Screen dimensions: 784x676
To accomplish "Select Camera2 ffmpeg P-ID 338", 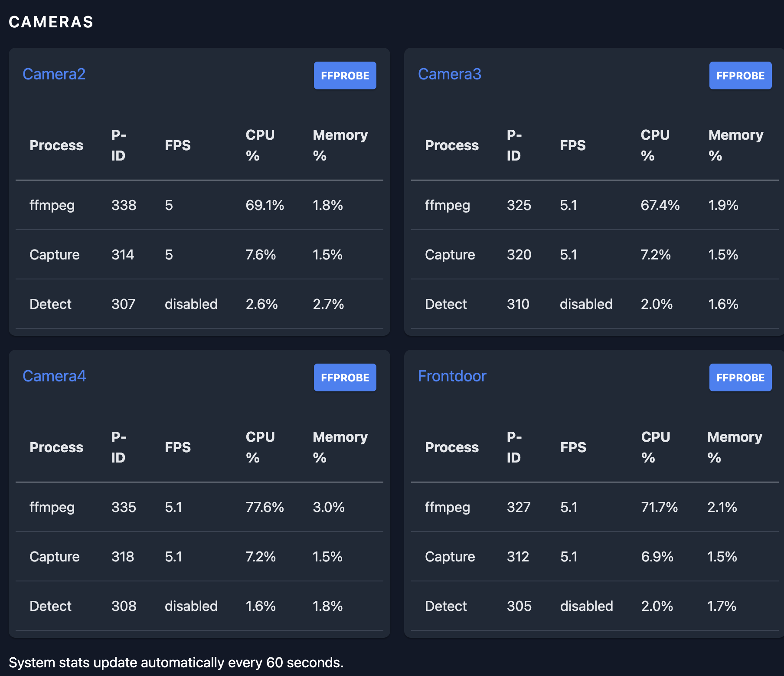I will [124, 205].
